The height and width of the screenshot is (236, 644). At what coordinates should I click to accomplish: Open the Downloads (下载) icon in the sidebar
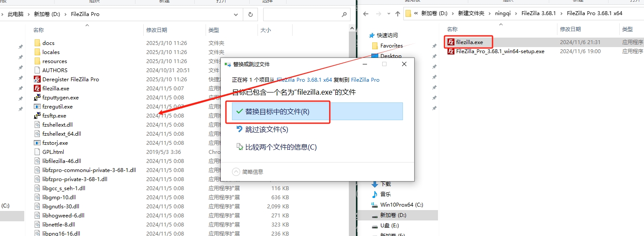tap(375, 184)
